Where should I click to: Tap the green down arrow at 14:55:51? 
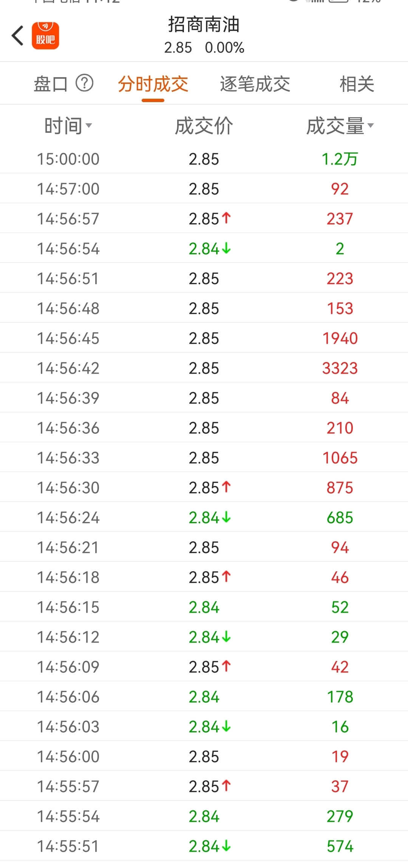226,846
